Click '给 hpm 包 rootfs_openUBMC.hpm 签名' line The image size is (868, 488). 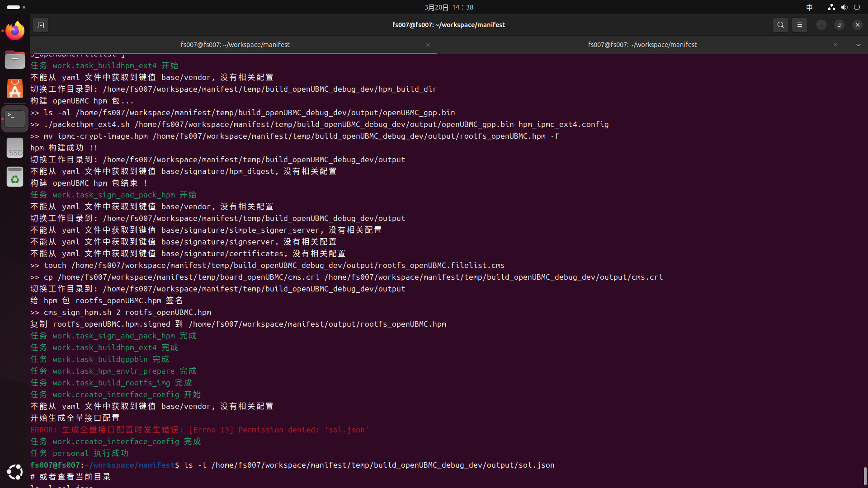pyautogui.click(x=106, y=300)
